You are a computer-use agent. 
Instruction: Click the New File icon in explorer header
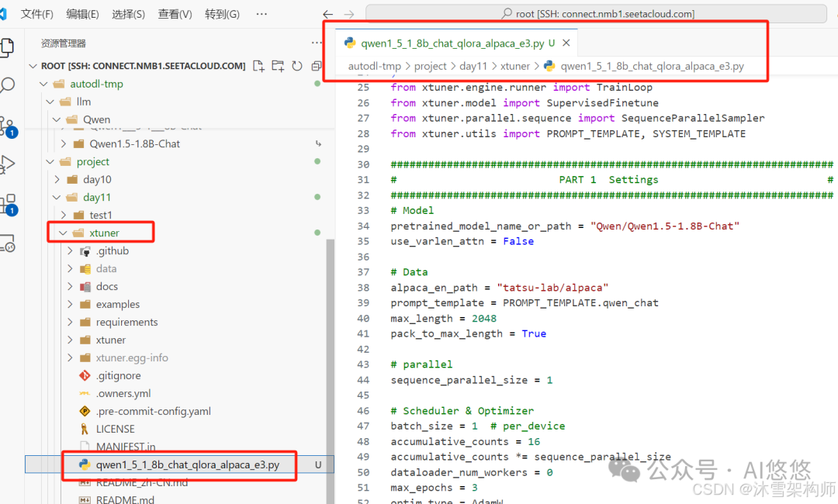click(259, 66)
